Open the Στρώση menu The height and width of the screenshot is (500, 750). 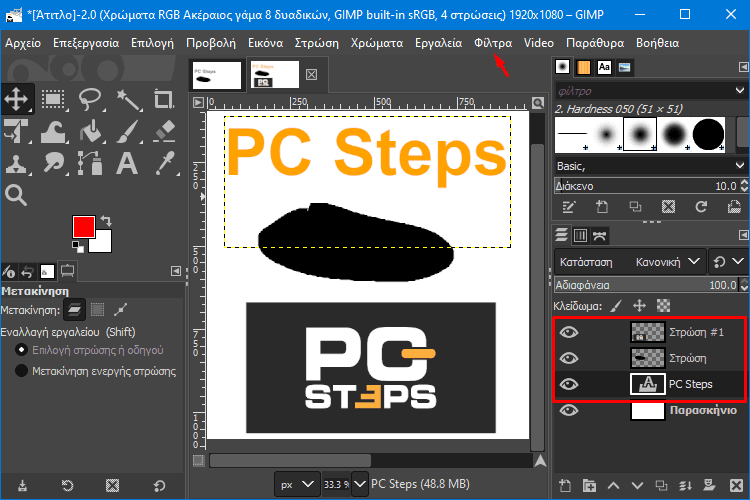[317, 43]
